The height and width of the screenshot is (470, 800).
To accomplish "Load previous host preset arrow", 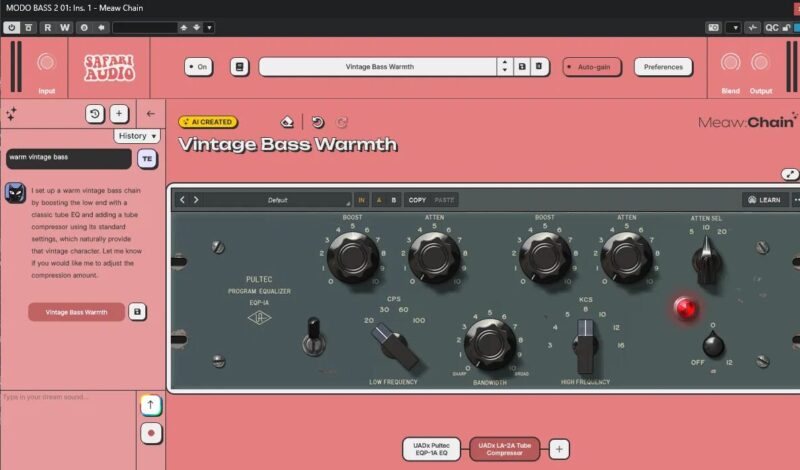I will pyautogui.click(x=184, y=28).
